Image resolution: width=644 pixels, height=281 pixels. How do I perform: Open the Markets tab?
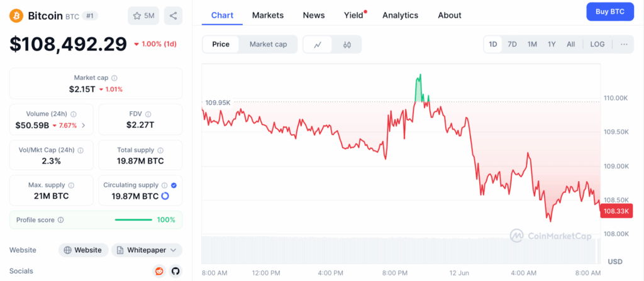click(x=268, y=15)
